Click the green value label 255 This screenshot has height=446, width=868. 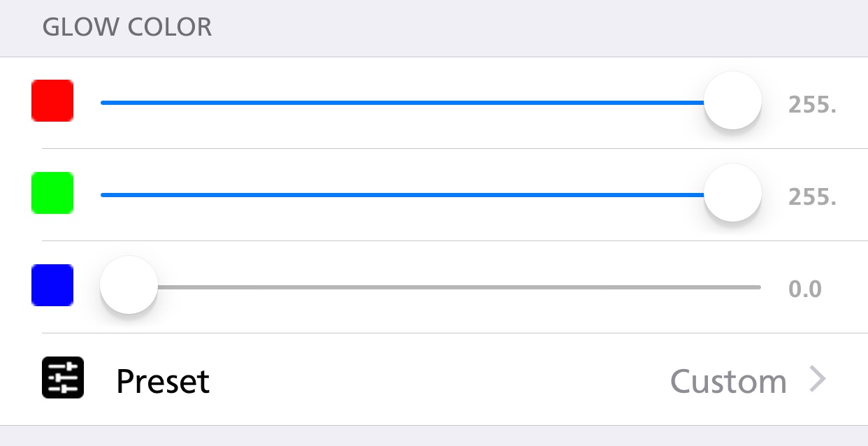(x=812, y=197)
